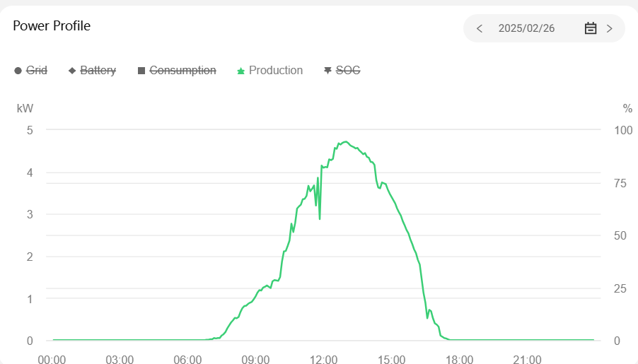Go to the next day arrow
Image resolution: width=638 pixels, height=364 pixels.
pyautogui.click(x=610, y=28)
